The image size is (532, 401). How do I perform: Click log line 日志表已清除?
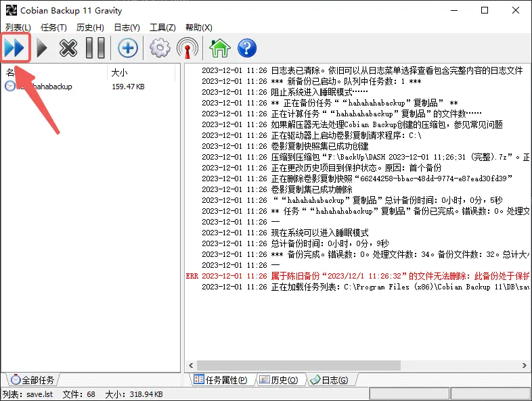362,70
